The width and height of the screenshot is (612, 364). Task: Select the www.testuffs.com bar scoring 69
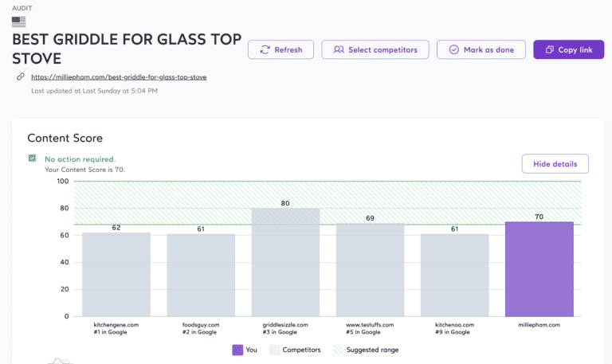370,269
